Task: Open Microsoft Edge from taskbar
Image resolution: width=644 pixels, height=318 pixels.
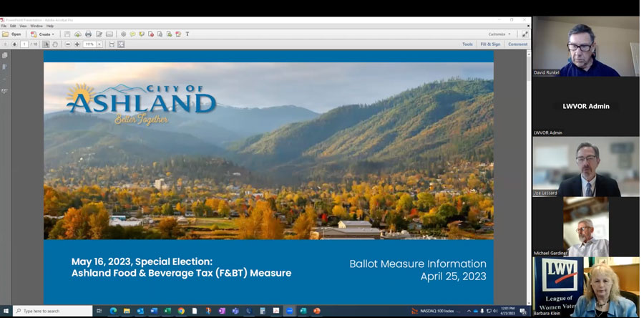Action: [x=113, y=311]
